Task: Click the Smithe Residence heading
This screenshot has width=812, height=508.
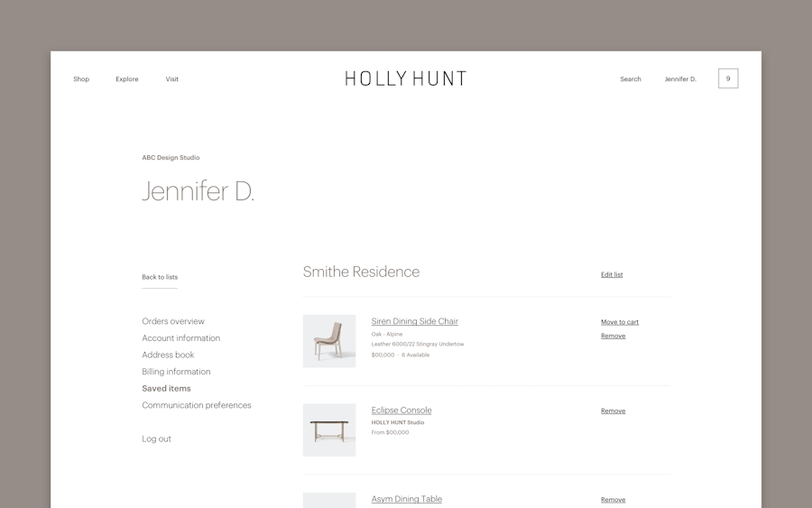Action: (361, 272)
